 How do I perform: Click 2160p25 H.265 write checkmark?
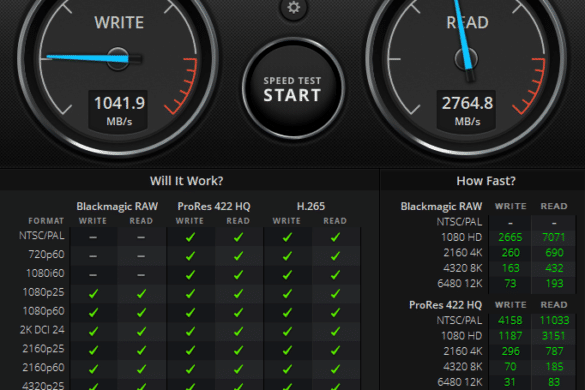(287, 350)
